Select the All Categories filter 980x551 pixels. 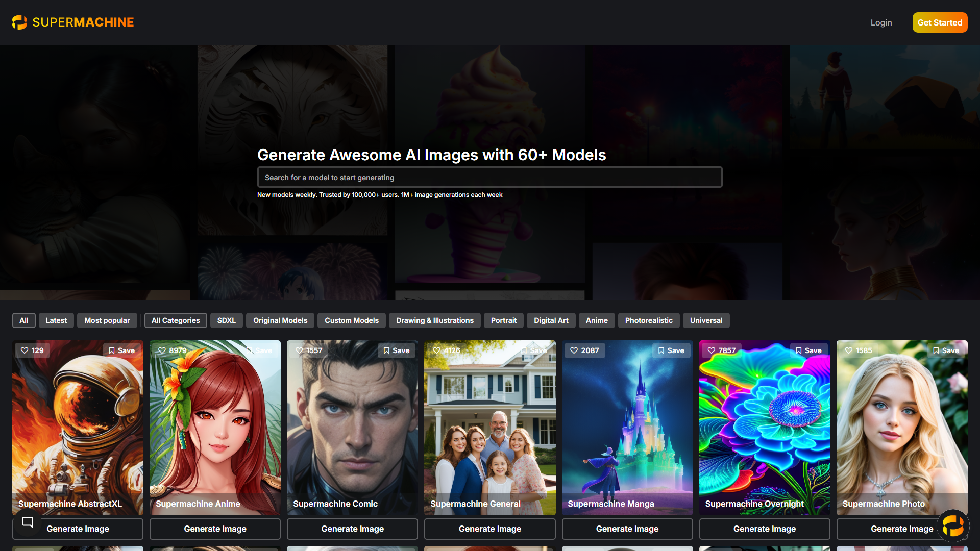[x=176, y=320]
